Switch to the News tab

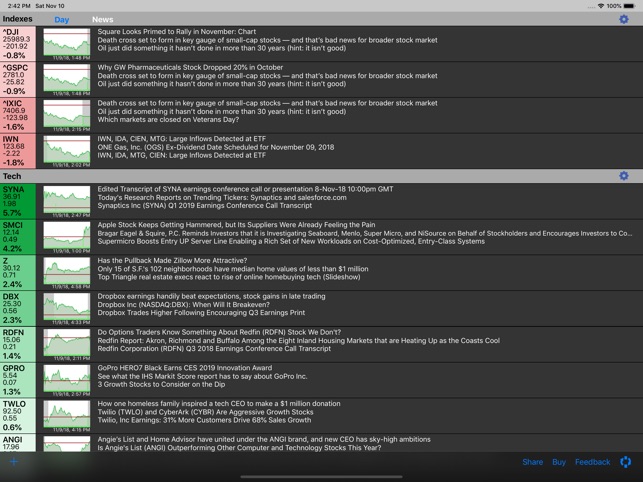click(x=103, y=19)
